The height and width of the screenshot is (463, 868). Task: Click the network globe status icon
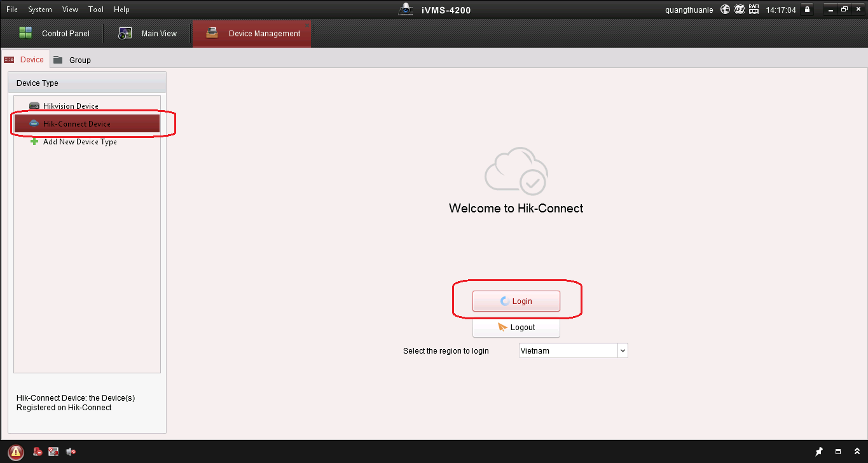725,10
